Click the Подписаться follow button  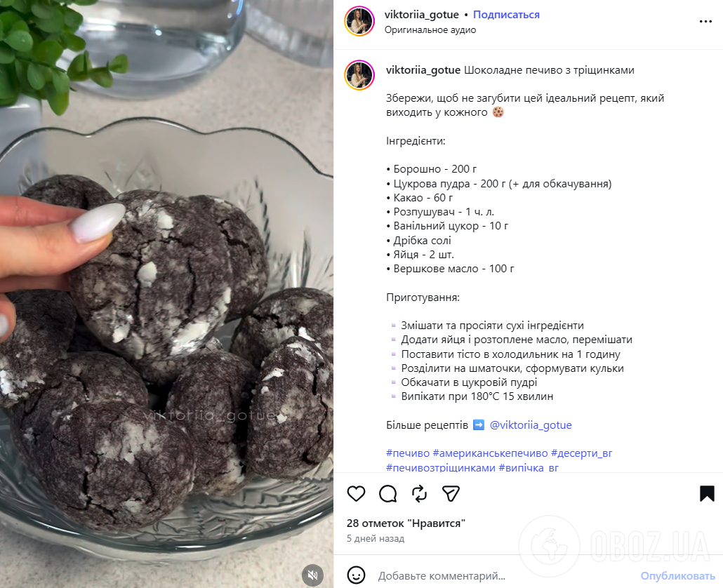point(506,15)
